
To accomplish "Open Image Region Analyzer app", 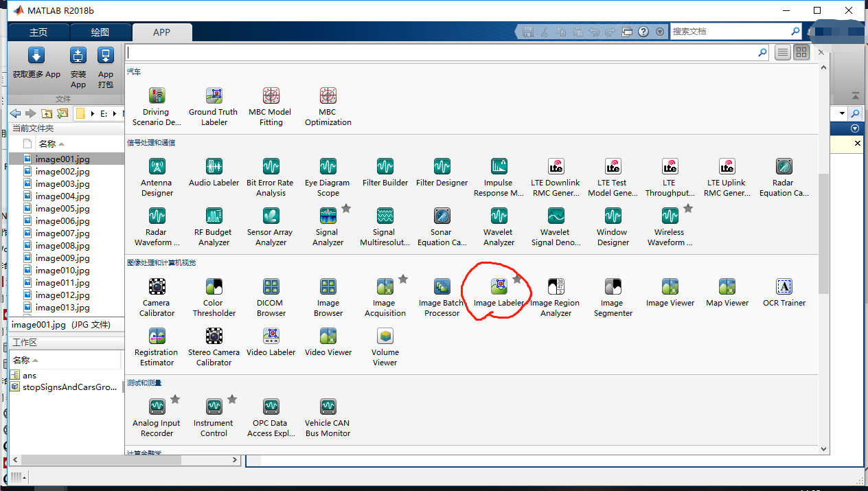I will 556,297.
